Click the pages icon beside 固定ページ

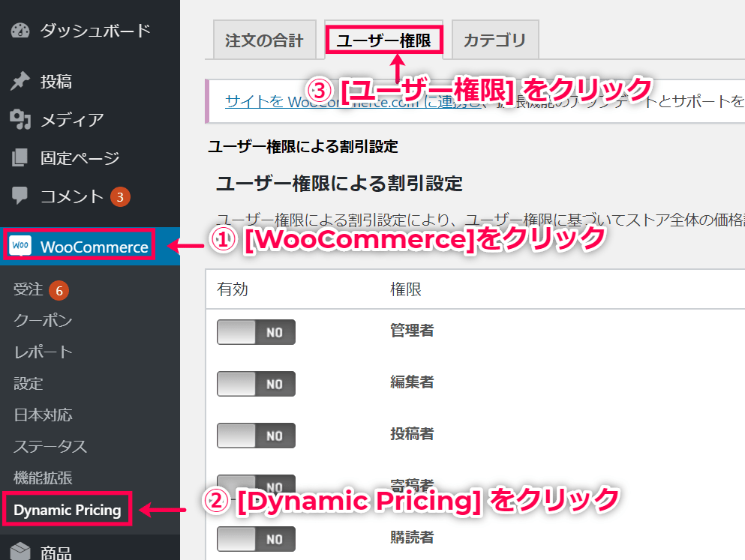click(20, 157)
